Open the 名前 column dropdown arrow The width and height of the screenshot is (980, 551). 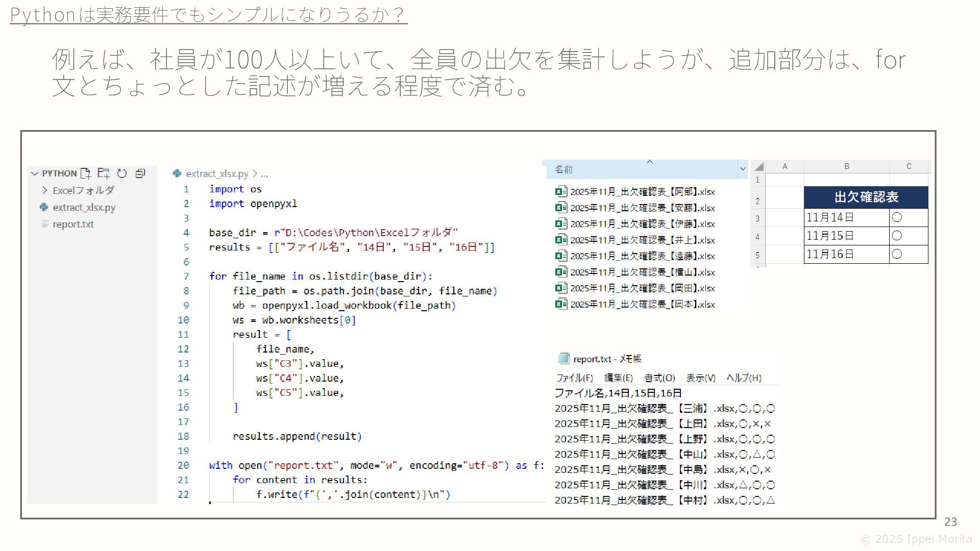coord(743,169)
